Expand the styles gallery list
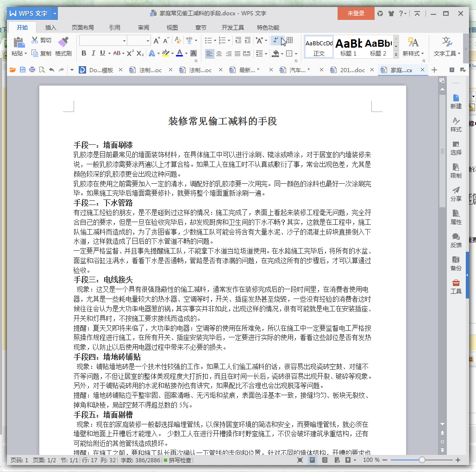This screenshot has width=476, height=472. pos(396,54)
